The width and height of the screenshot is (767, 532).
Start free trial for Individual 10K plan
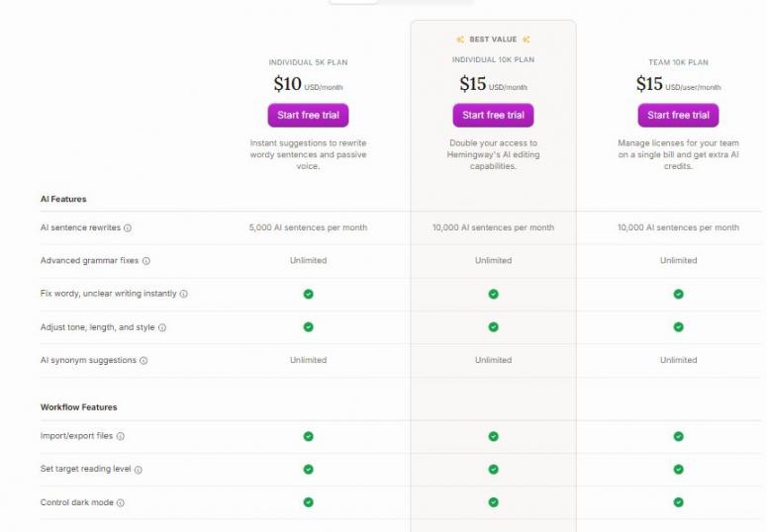point(493,115)
